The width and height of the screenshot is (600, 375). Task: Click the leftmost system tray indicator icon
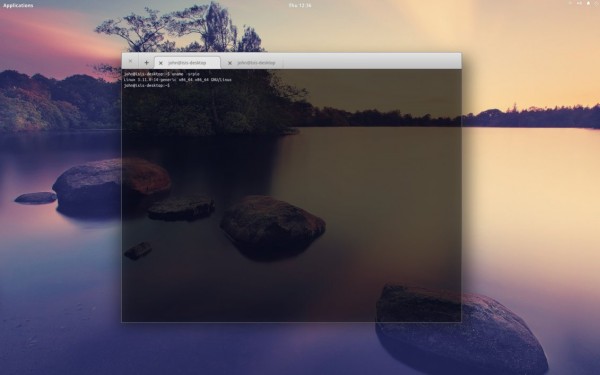point(570,3)
